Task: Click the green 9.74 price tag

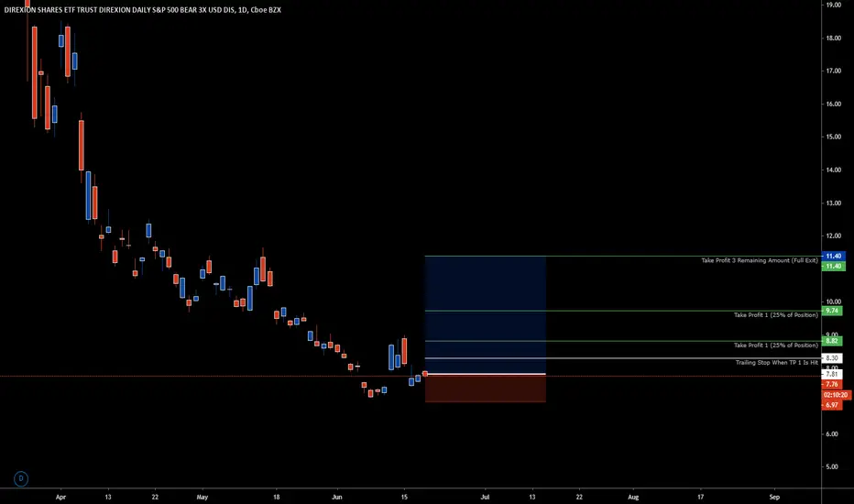Action: pyautogui.click(x=832, y=311)
